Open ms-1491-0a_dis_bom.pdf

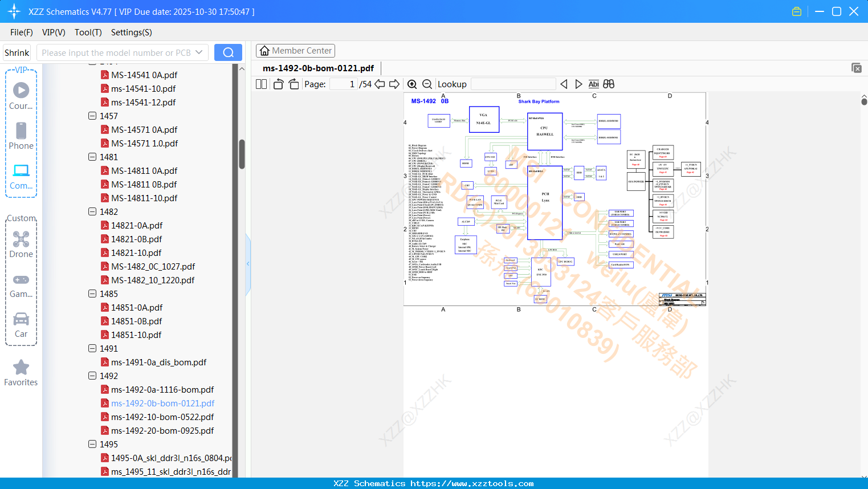coord(158,362)
